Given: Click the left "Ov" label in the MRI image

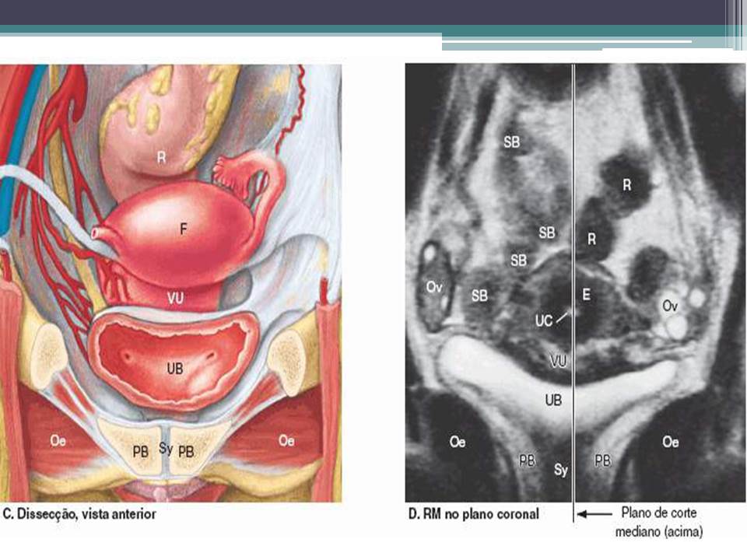Looking at the screenshot, I should click(x=434, y=287).
